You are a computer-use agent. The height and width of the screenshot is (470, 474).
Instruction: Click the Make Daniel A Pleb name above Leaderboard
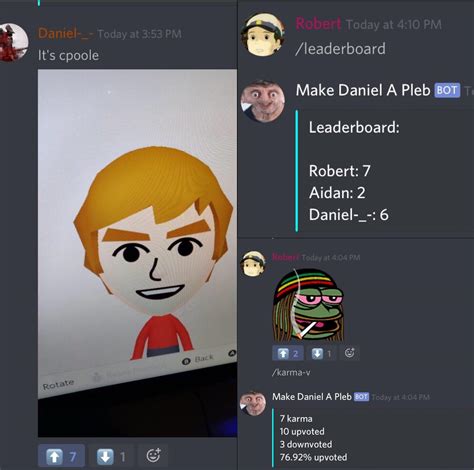point(363,90)
